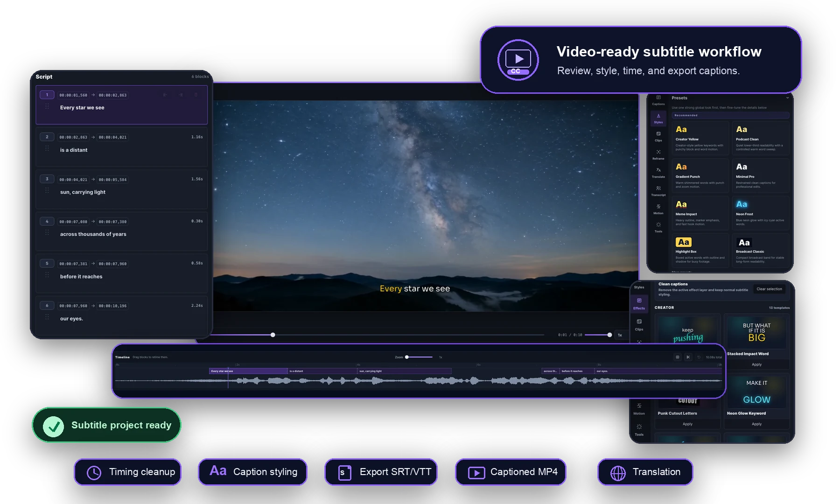Collapse the Presets section chevron
This screenshot has height=504, width=840.
pyautogui.click(x=787, y=98)
